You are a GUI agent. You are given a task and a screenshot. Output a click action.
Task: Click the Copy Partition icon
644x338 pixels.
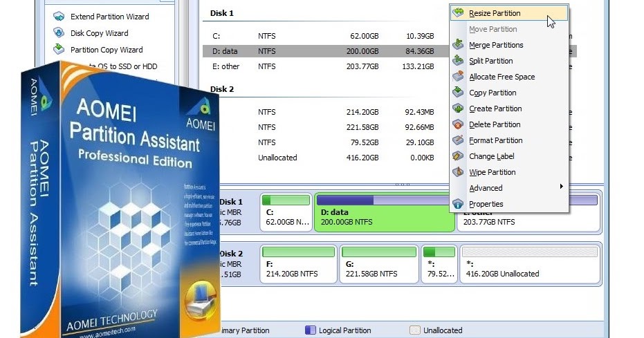coord(458,93)
